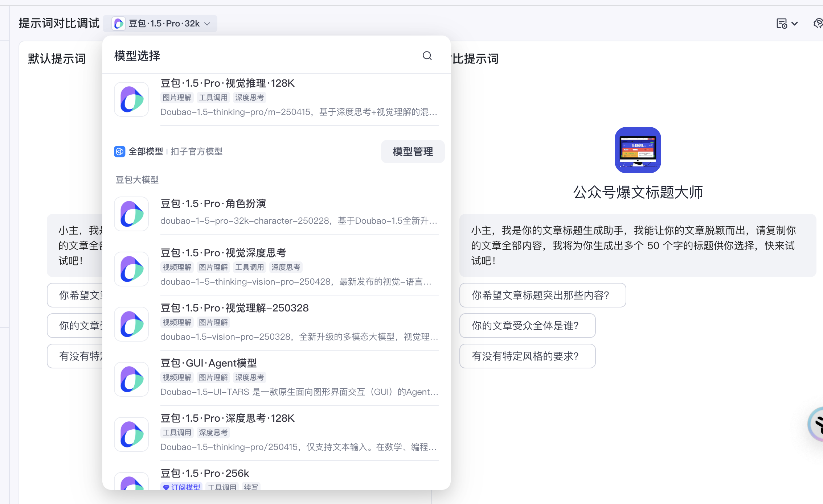Choose the 豆包·1.5·Pro·角色扮演 title
The image size is (823, 504).
point(213,203)
